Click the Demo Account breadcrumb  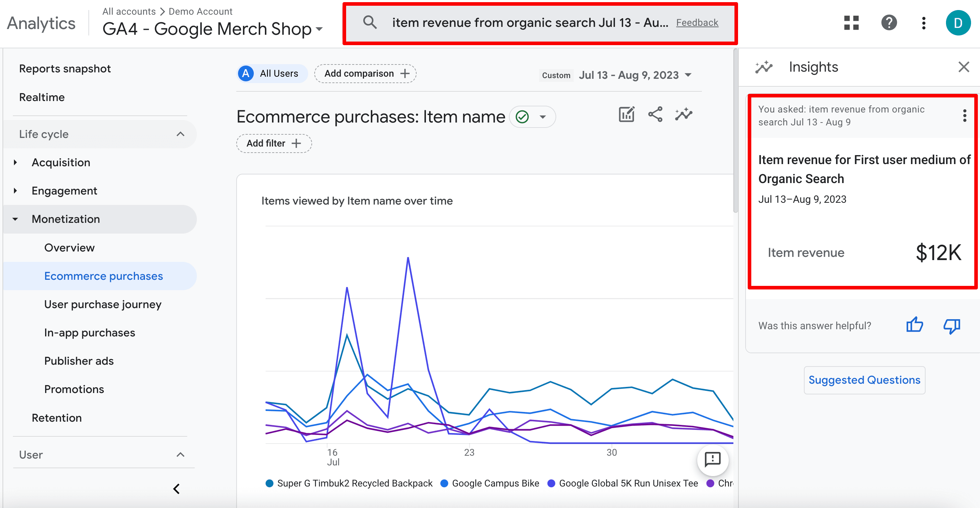200,11
